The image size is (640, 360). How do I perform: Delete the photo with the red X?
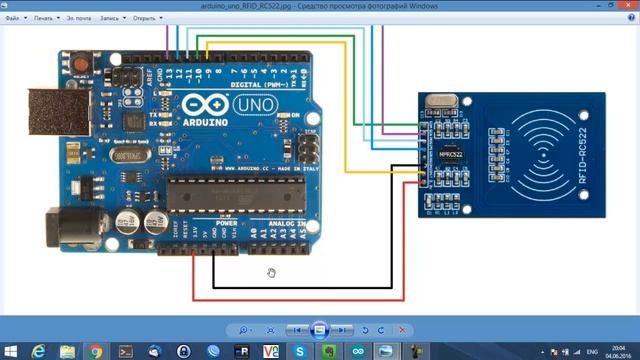402,330
